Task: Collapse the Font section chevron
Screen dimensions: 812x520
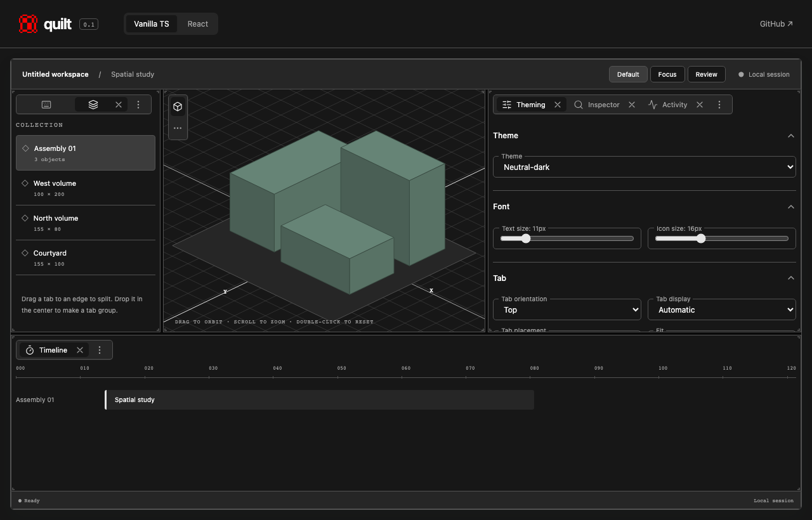Action: pos(790,207)
